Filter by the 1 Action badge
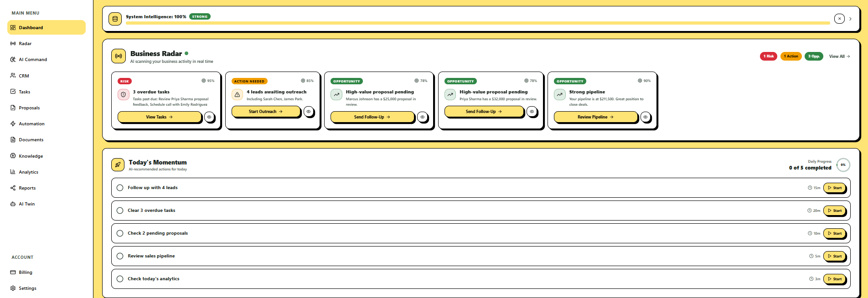The height and width of the screenshot is (298, 868). tap(791, 56)
